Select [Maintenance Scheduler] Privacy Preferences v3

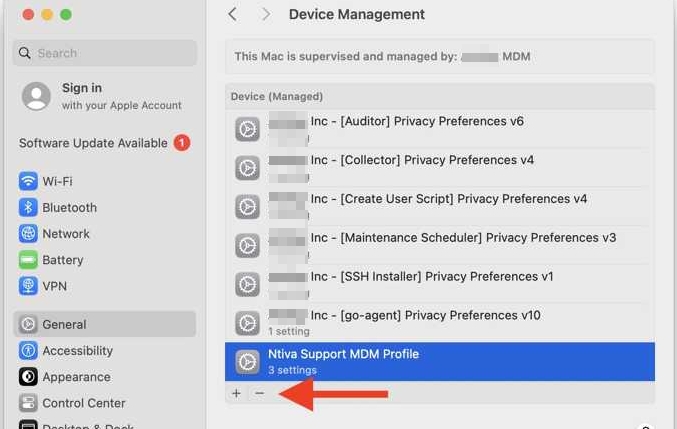coord(440,246)
